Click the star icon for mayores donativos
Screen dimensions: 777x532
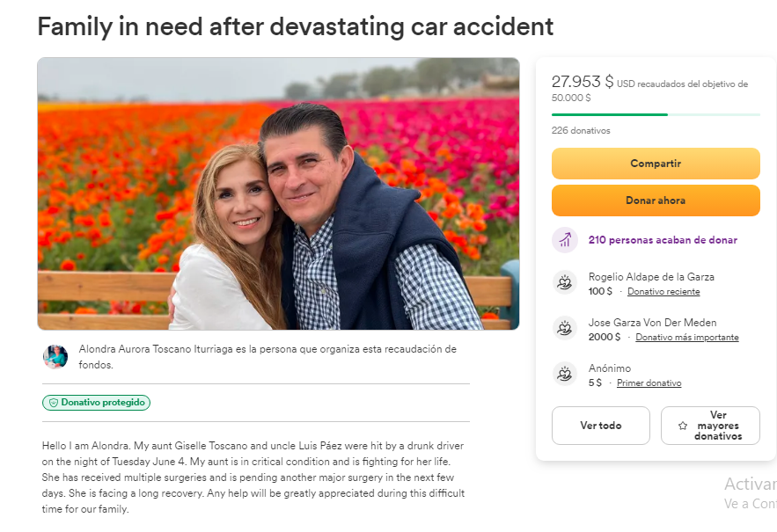(x=683, y=426)
